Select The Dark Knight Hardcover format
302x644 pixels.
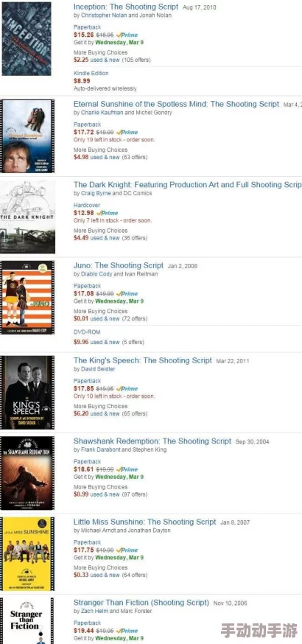click(87, 205)
